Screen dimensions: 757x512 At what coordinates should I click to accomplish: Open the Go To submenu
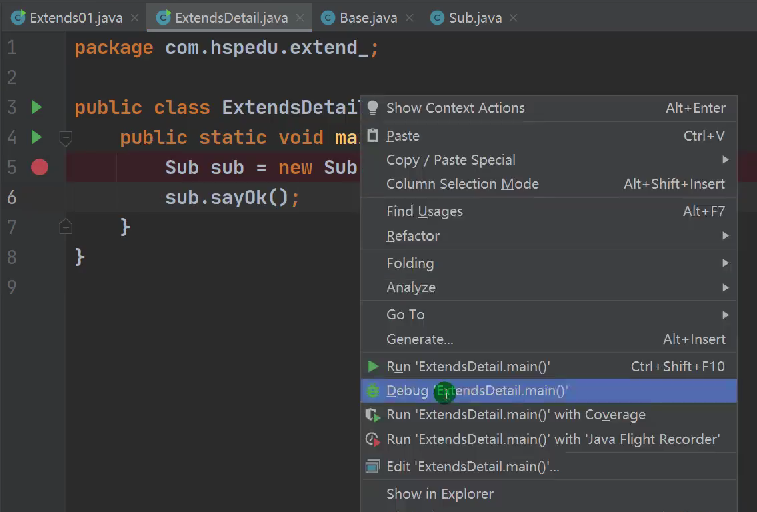[549, 315]
